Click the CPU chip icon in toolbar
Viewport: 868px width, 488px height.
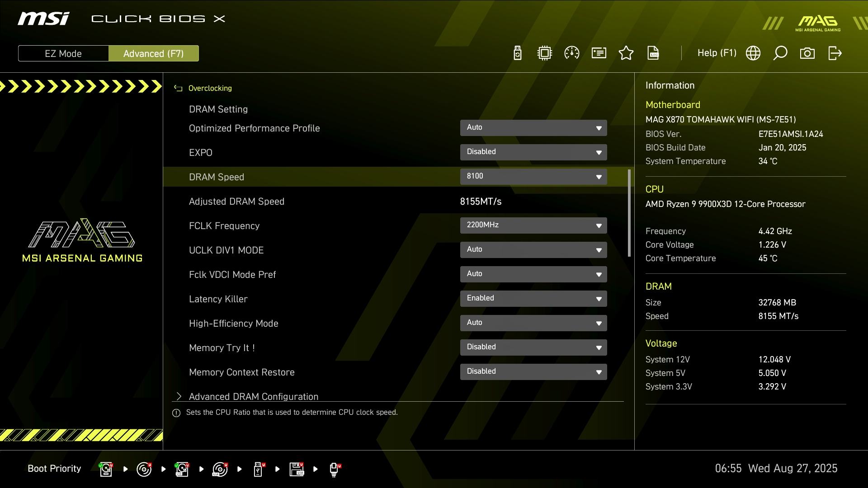(545, 53)
